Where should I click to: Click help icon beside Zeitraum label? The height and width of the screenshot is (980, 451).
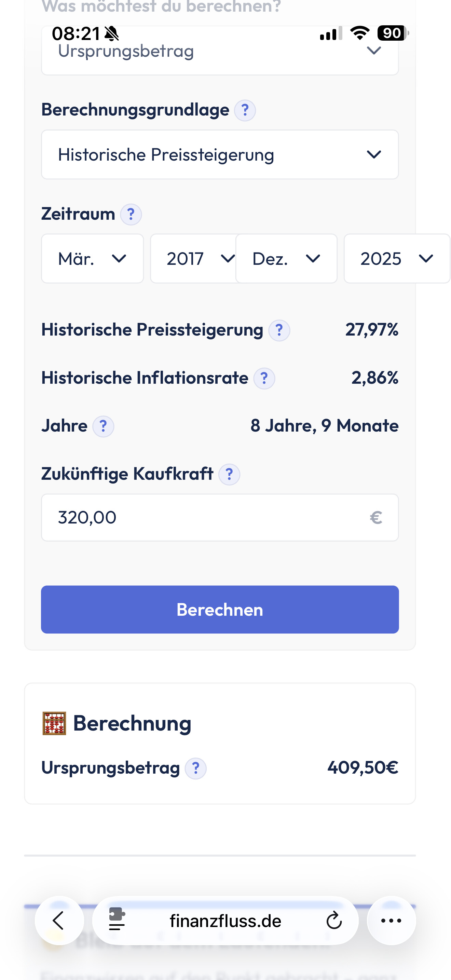(x=131, y=215)
